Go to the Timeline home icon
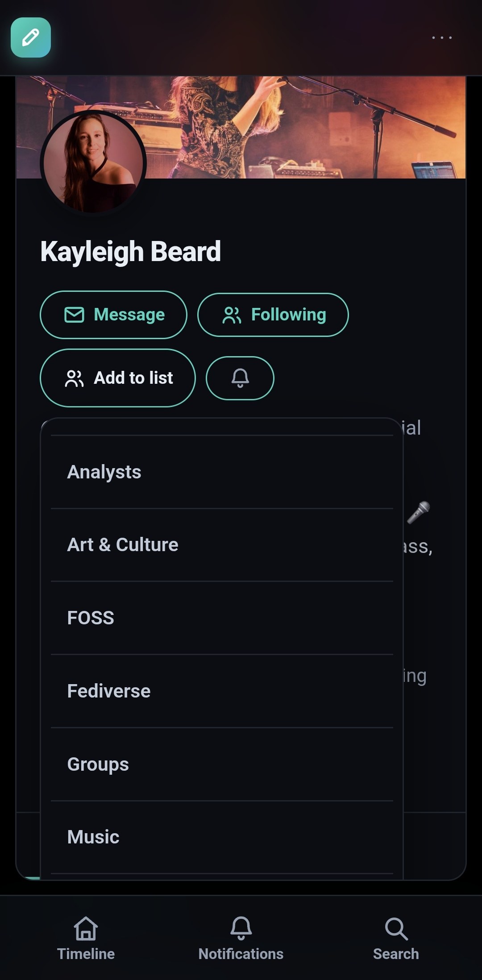The height and width of the screenshot is (980, 482). click(x=86, y=938)
